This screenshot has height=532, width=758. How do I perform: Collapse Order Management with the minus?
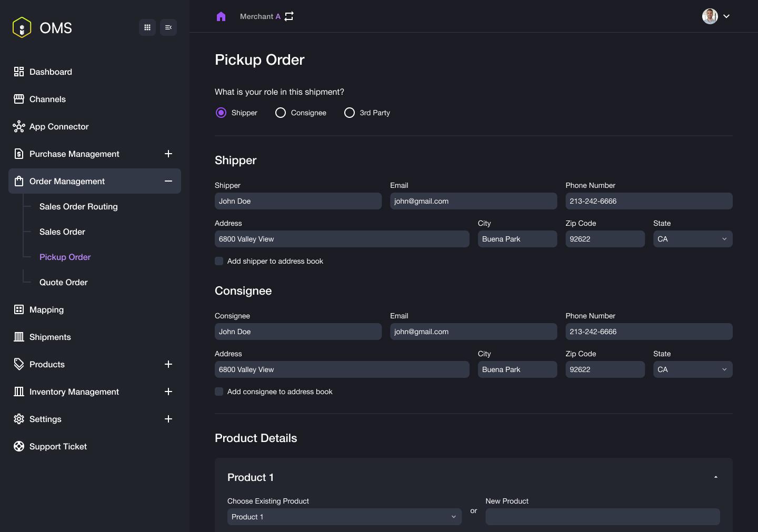[x=168, y=181]
